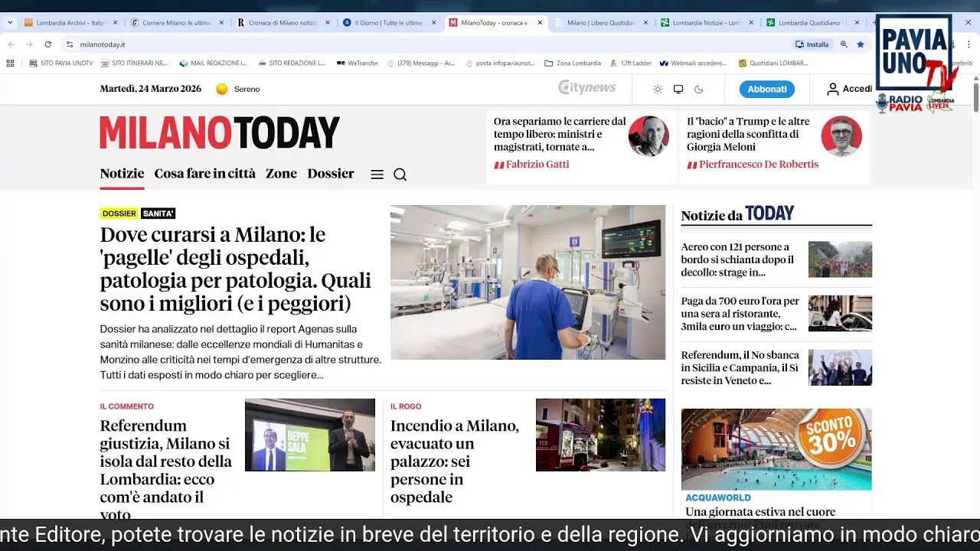Open the SITO REDAZIONE bookmark
Image resolution: width=980 pixels, height=551 pixels.
coord(292,63)
